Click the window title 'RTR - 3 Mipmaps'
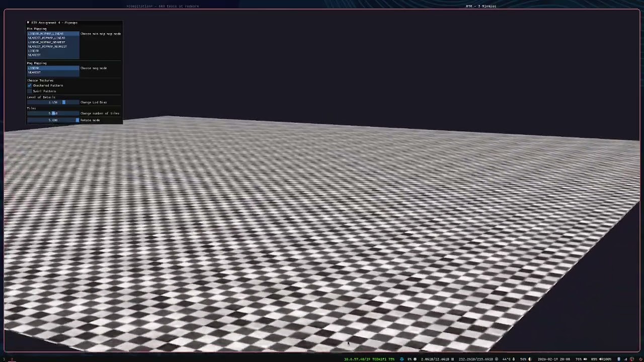The width and height of the screenshot is (644, 362). (x=481, y=6)
